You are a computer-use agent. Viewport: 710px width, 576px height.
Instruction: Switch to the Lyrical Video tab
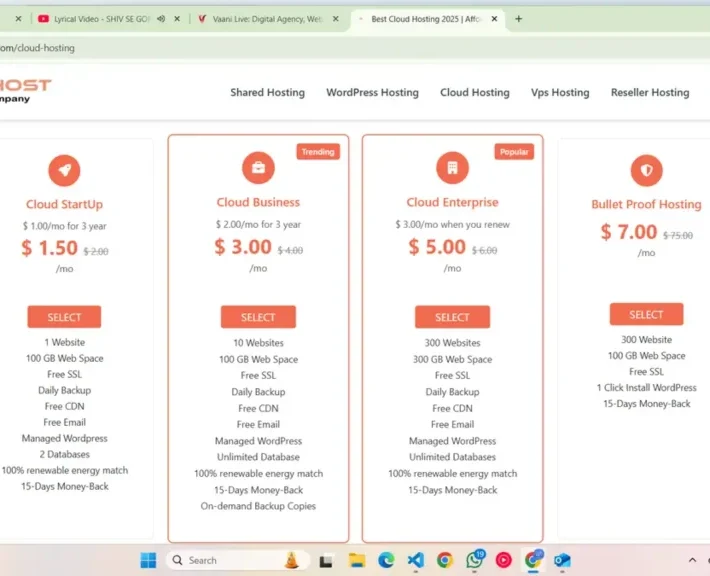(x=101, y=19)
